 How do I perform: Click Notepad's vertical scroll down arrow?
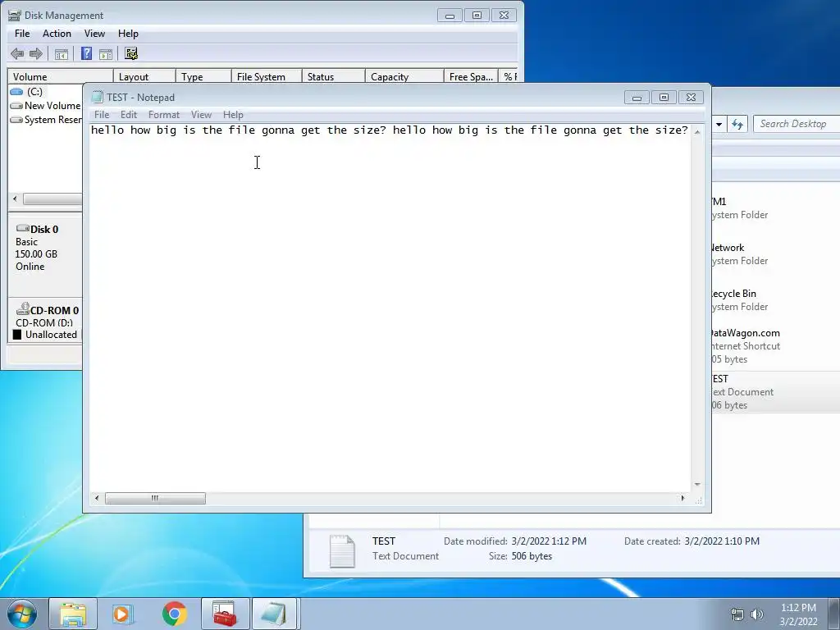pyautogui.click(x=697, y=484)
